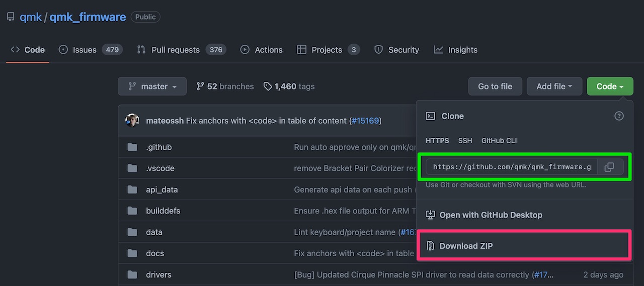Open the Lint keyboard/project name commit message
Image resolution: width=644 pixels, height=286 pixels.
(346, 232)
